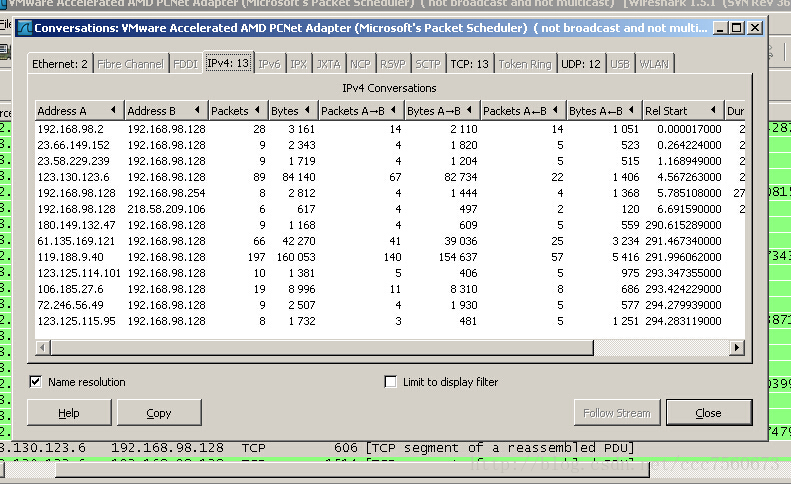Select the row with address 192.168.98.2
Image resolution: width=791 pixels, height=484 pixels.
pyautogui.click(x=390, y=129)
